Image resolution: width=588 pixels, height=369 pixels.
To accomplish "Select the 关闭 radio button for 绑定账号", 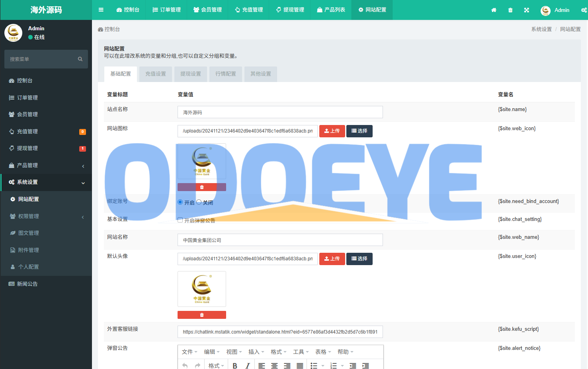I will coord(199,202).
